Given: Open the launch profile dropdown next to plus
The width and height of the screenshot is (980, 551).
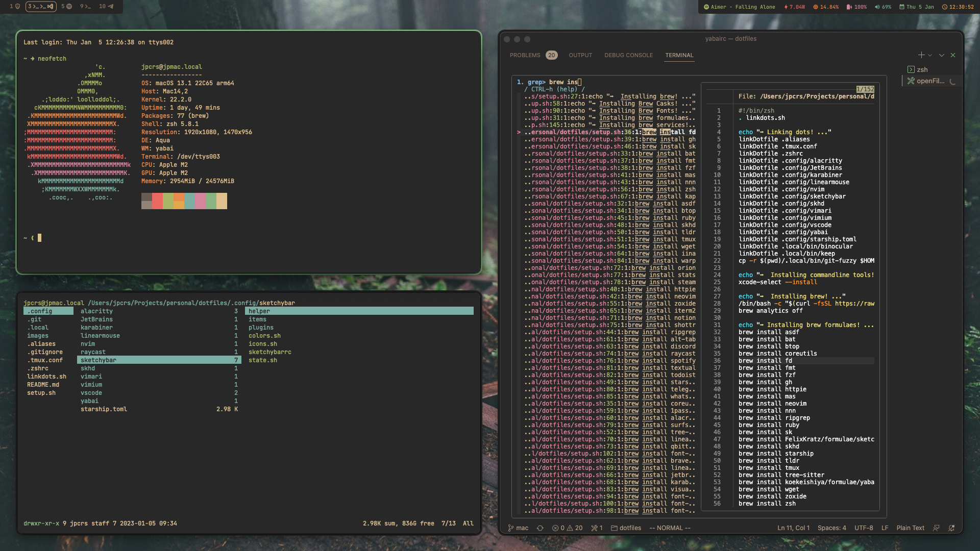Looking at the screenshot, I should (x=930, y=55).
